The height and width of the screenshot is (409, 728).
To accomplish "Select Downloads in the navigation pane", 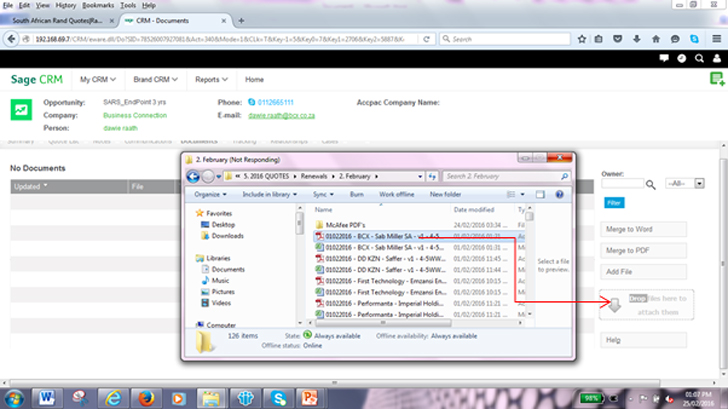I will [228, 236].
